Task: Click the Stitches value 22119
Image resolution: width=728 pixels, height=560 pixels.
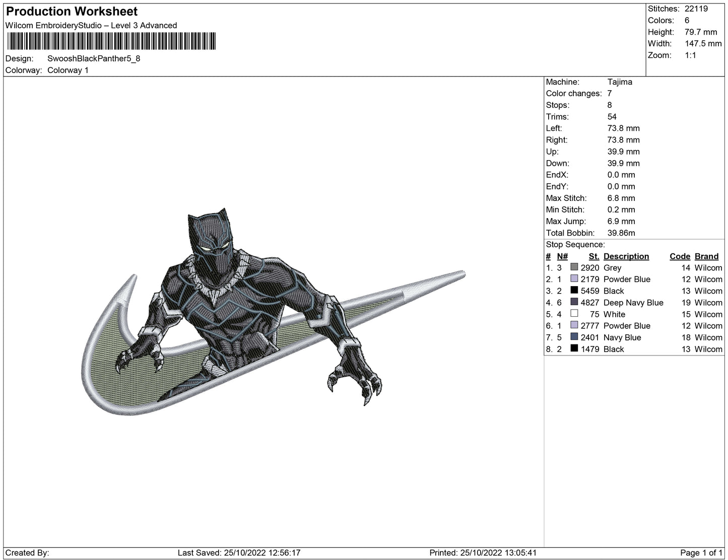Action: 696,9
